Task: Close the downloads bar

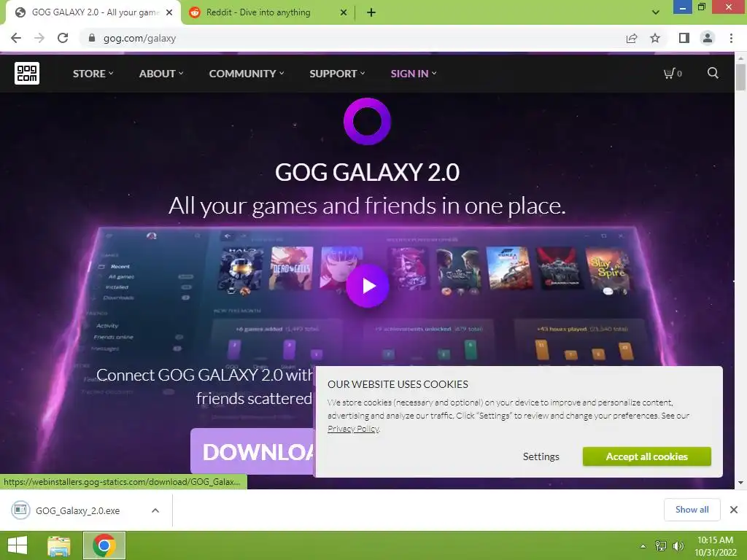Action: pyautogui.click(x=734, y=510)
